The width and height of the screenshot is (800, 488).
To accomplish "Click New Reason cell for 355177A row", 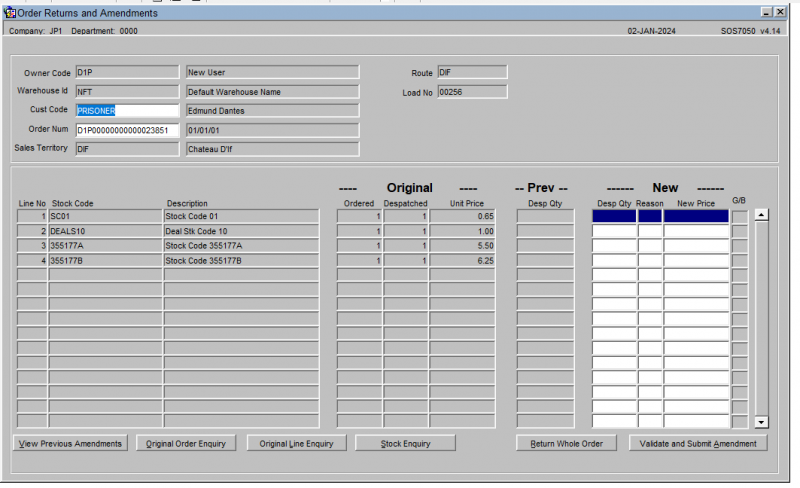I will 650,246.
